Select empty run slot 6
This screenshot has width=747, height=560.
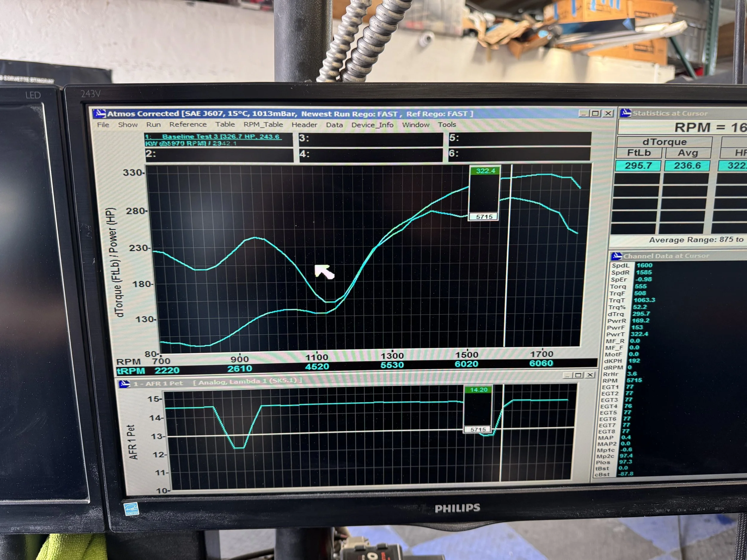click(519, 154)
